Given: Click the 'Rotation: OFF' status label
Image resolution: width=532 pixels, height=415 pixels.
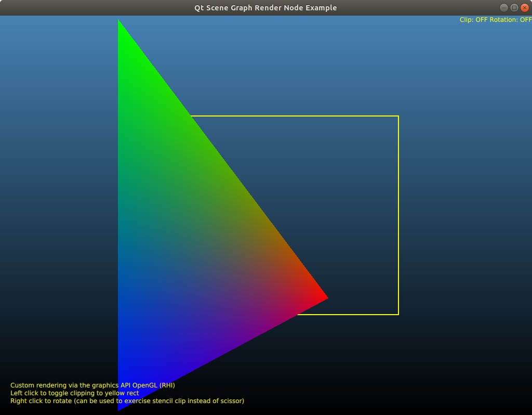Looking at the screenshot, I should 511,20.
